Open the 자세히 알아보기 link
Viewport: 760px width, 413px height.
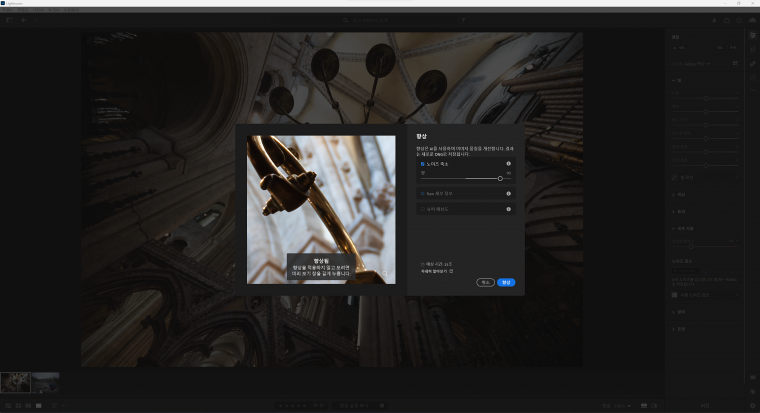437,271
